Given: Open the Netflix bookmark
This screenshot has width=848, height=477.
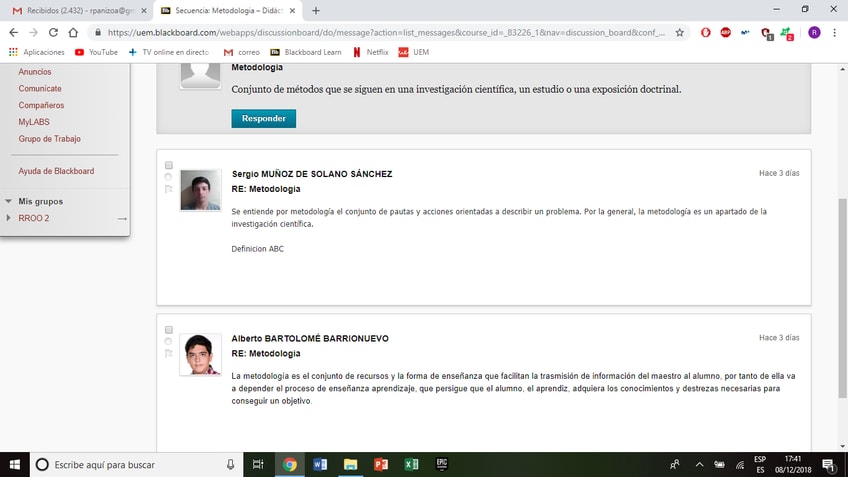Looking at the screenshot, I should tap(370, 52).
